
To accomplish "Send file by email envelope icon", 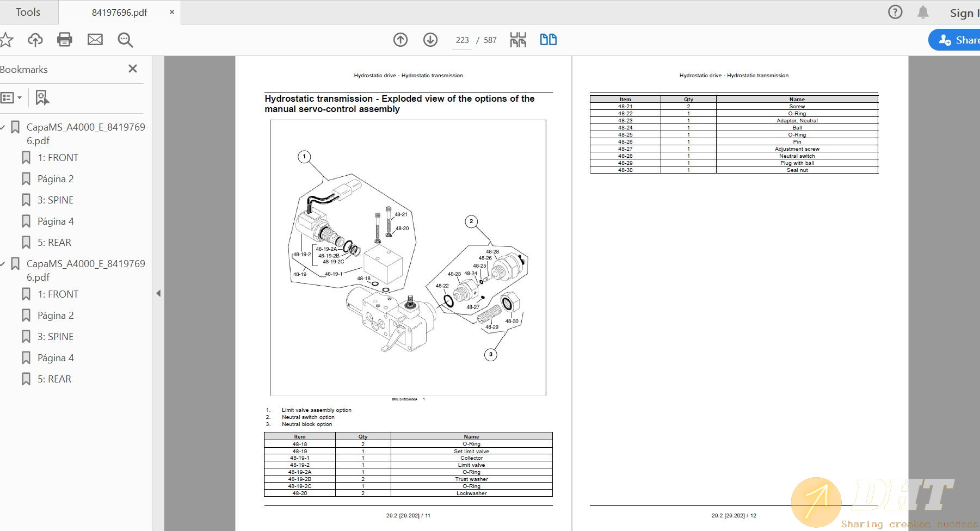I will click(95, 40).
